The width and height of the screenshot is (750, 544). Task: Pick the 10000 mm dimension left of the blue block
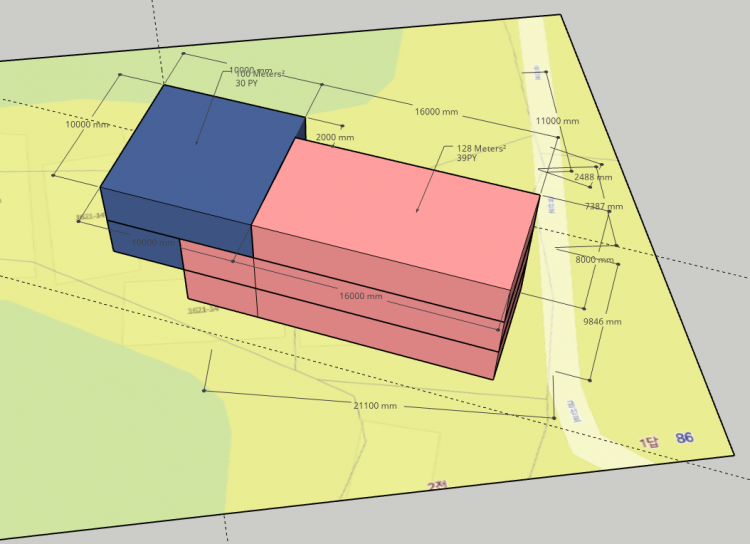pos(86,125)
